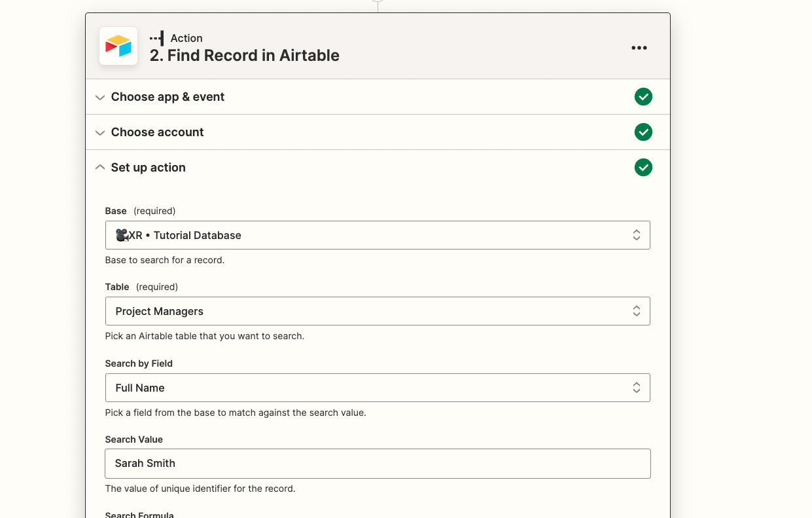The width and height of the screenshot is (812, 518).
Task: Open the Search by Field dropdown showing Full Name
Action: 378,388
